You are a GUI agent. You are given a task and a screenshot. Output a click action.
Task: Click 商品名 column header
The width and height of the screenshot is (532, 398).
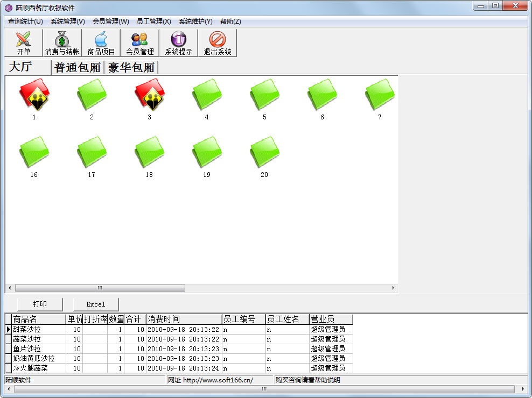pos(39,319)
